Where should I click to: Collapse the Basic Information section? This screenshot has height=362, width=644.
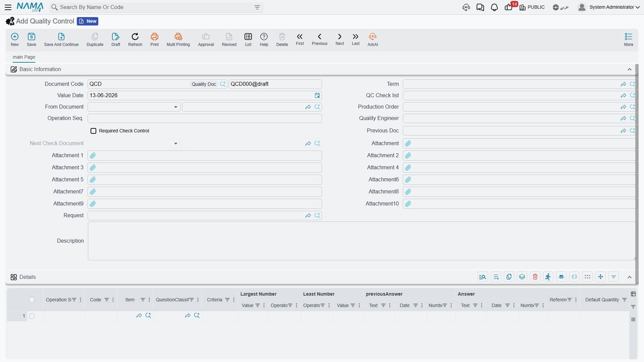point(630,69)
